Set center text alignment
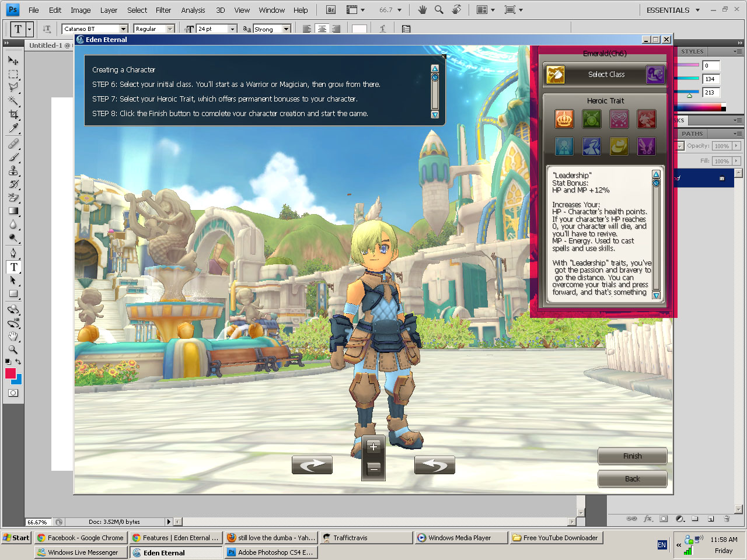 [322, 29]
